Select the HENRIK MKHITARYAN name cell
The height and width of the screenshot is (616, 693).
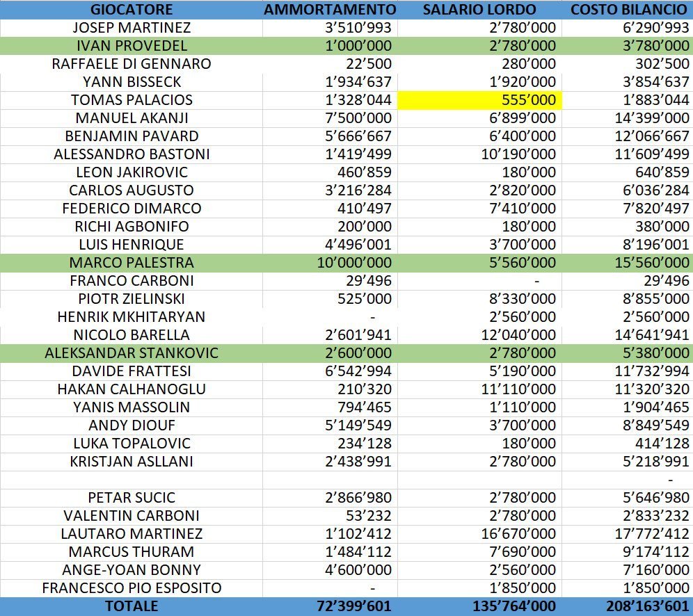pos(132,318)
